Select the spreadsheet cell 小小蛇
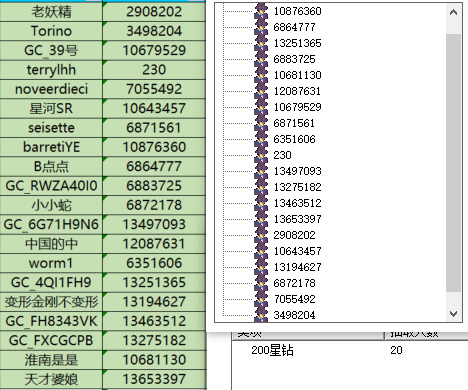Viewport: 468px width, 390px height. [x=51, y=205]
